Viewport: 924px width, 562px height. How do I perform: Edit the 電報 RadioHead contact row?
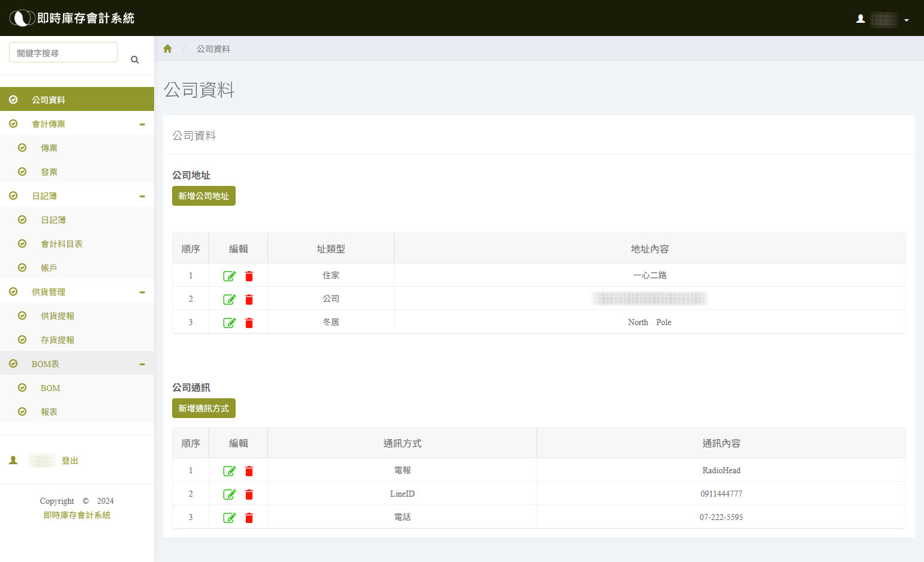click(x=229, y=471)
